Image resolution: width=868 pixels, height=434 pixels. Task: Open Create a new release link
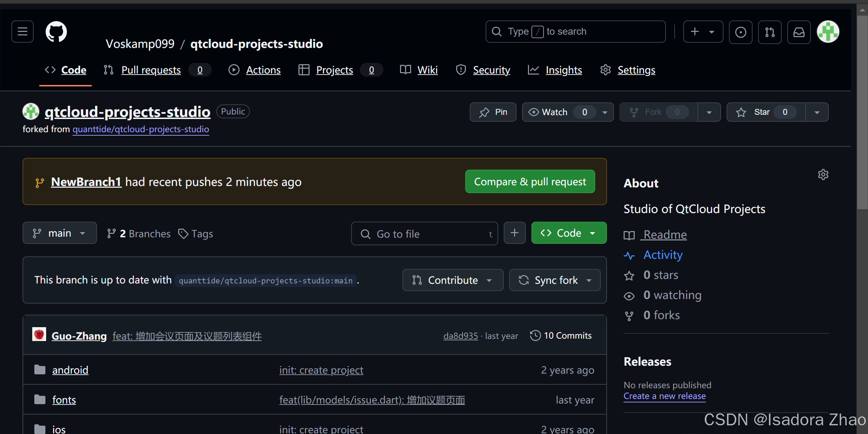pos(664,396)
